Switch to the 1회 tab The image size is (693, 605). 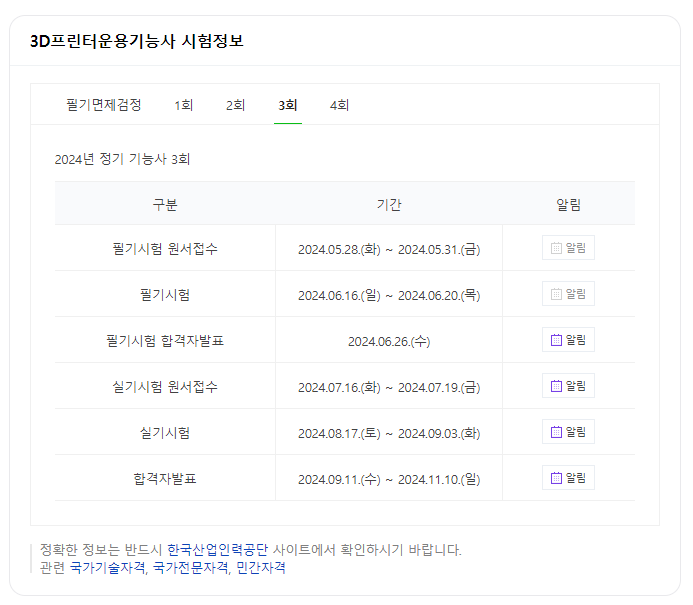click(183, 105)
